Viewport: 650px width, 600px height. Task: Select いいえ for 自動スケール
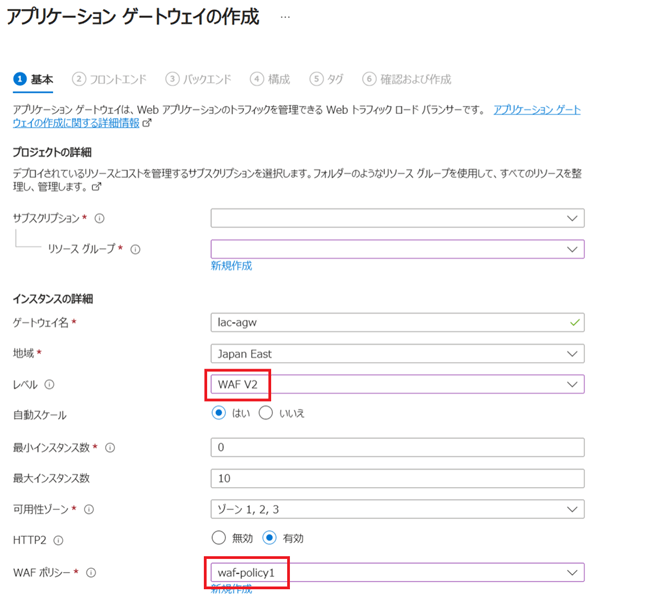266,413
